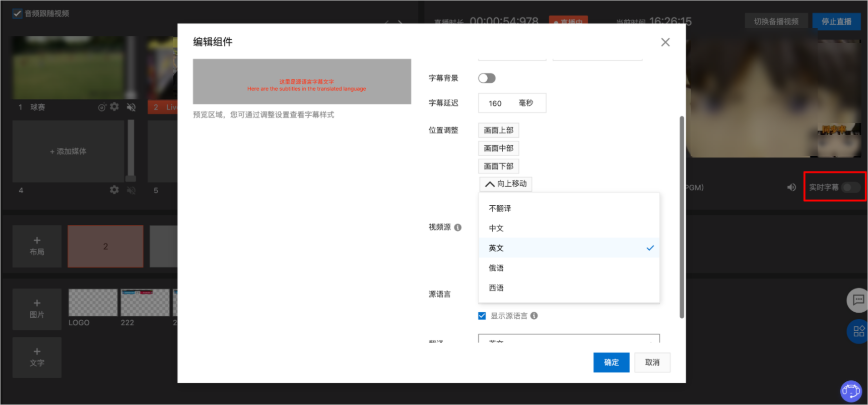
Task: Open the chat message icon on the right edge
Action: coord(858,301)
